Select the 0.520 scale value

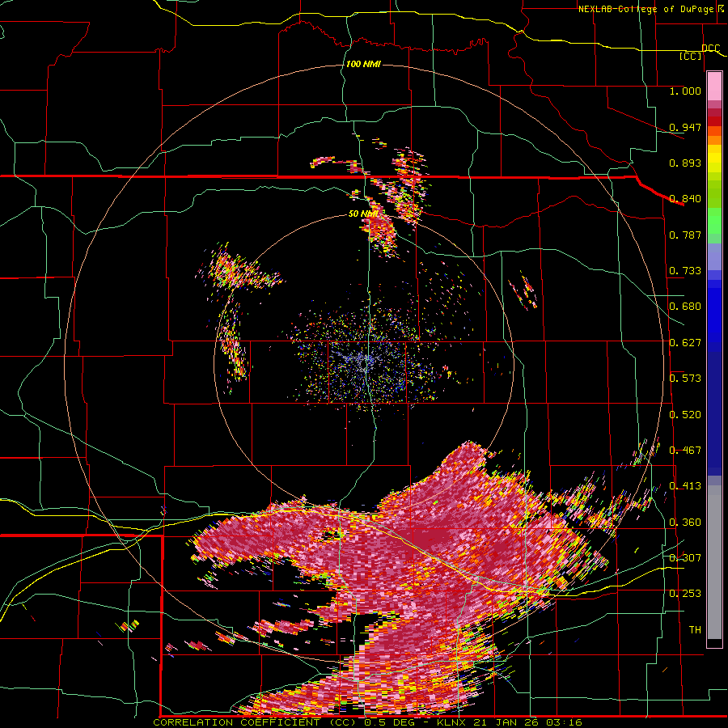(685, 415)
